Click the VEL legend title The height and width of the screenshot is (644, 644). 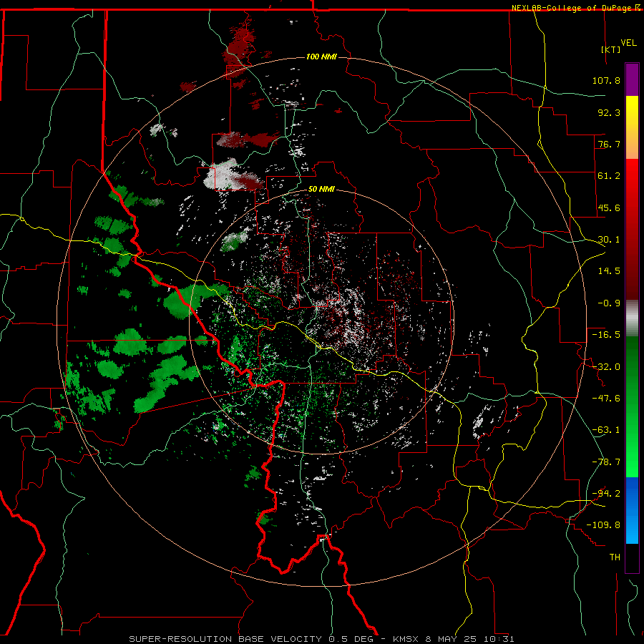tap(628, 43)
